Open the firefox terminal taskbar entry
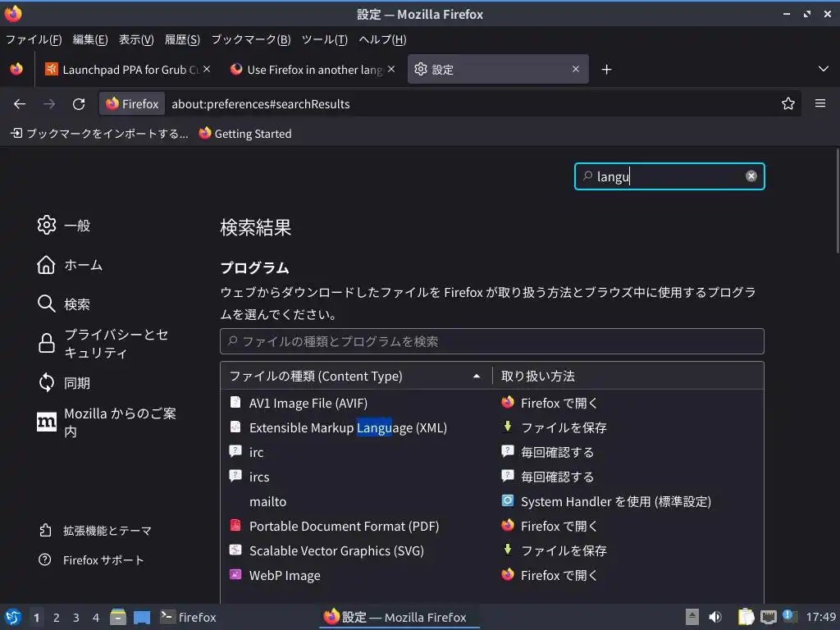The width and height of the screenshot is (840, 630). click(x=188, y=617)
